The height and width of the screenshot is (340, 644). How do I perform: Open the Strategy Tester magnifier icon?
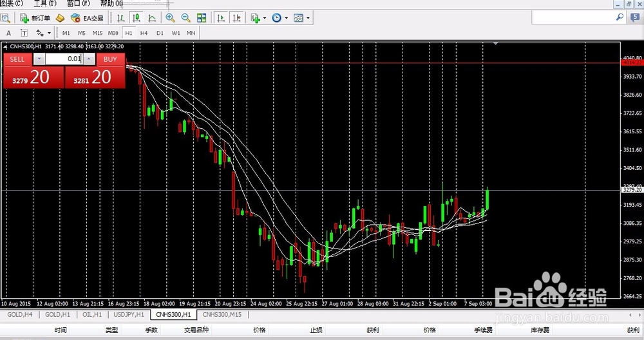(x=5, y=18)
